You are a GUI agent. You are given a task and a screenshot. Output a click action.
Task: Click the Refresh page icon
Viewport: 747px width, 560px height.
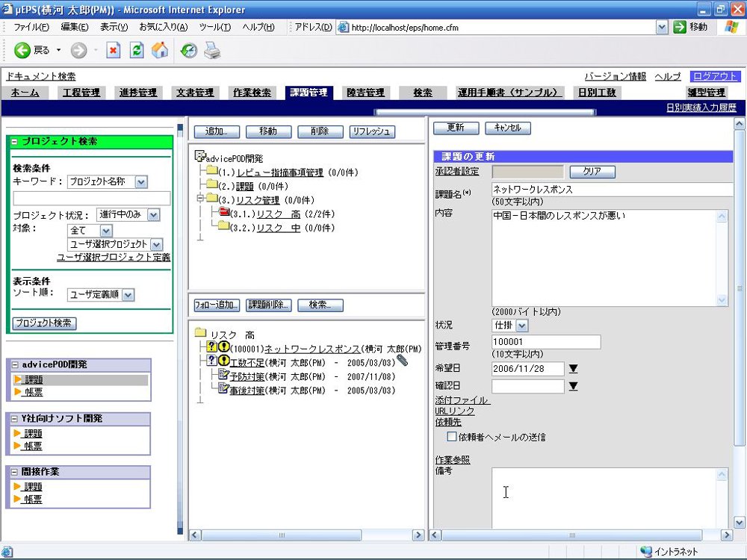coord(137,50)
